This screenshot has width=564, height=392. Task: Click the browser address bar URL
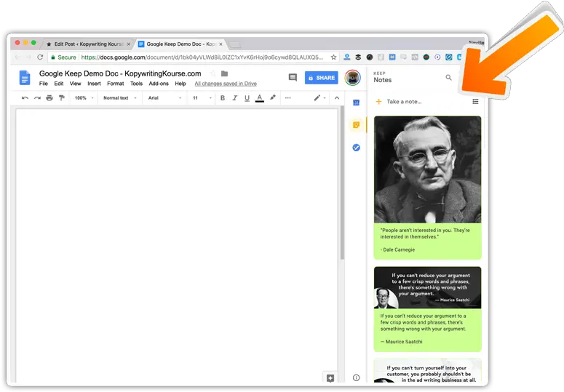[x=202, y=57]
